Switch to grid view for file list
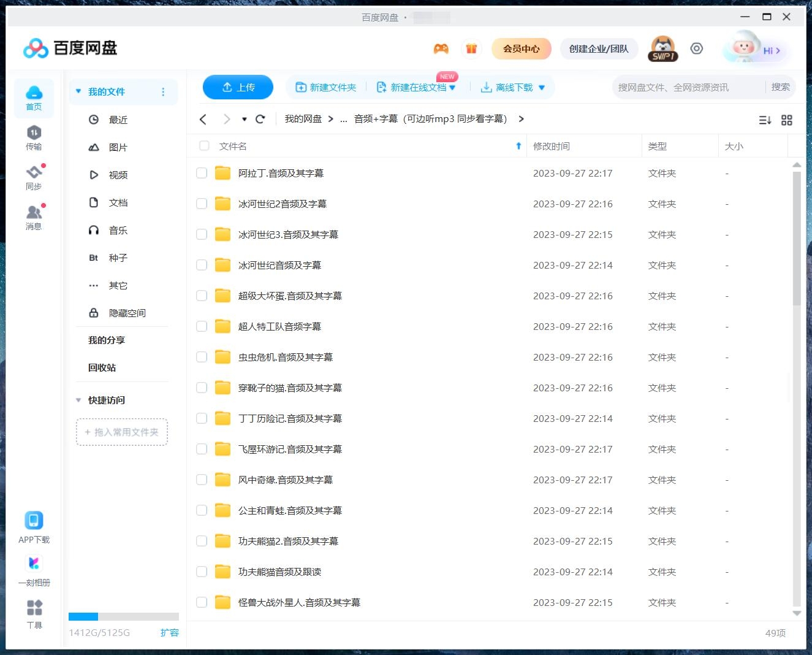Image resolution: width=812 pixels, height=655 pixels. 787,120
